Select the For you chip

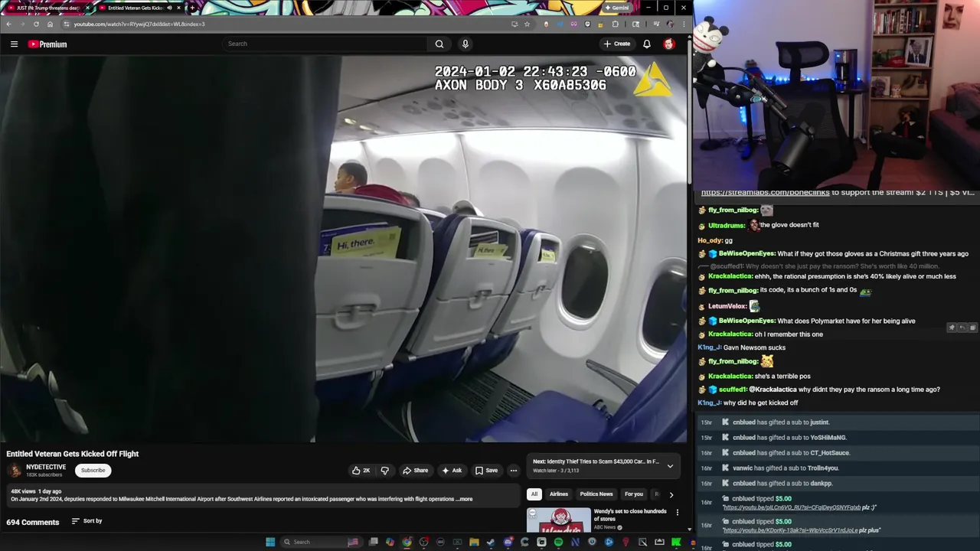634,494
